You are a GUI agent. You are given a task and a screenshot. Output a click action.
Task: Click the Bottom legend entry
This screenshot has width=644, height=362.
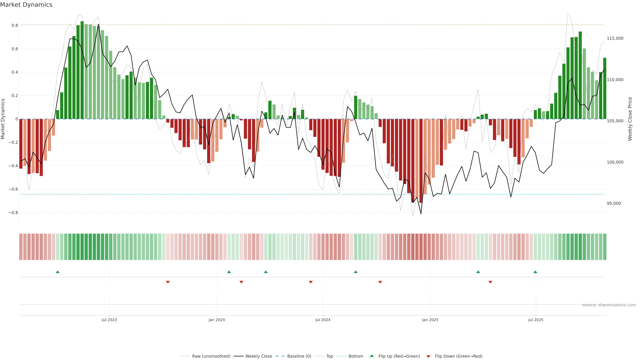pyautogui.click(x=356, y=356)
